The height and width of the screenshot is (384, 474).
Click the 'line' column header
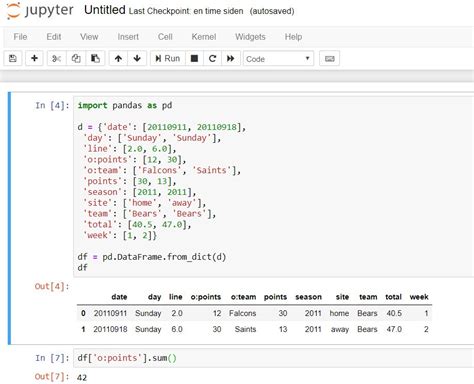(175, 297)
